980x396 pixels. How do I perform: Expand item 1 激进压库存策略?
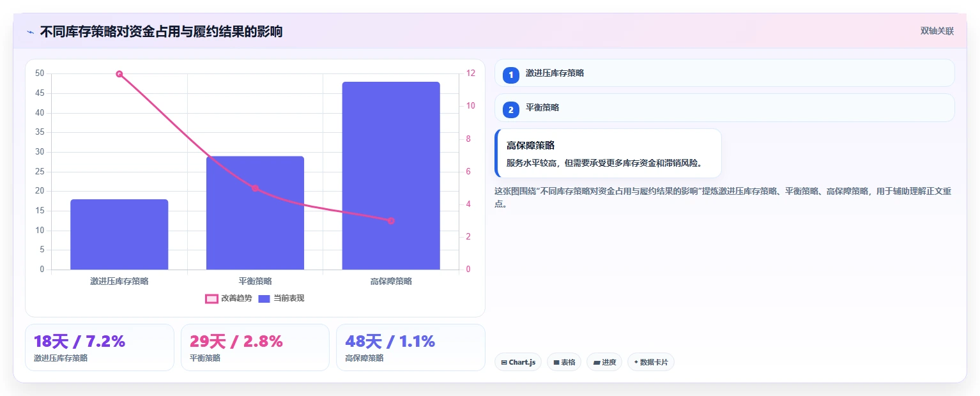tap(724, 73)
